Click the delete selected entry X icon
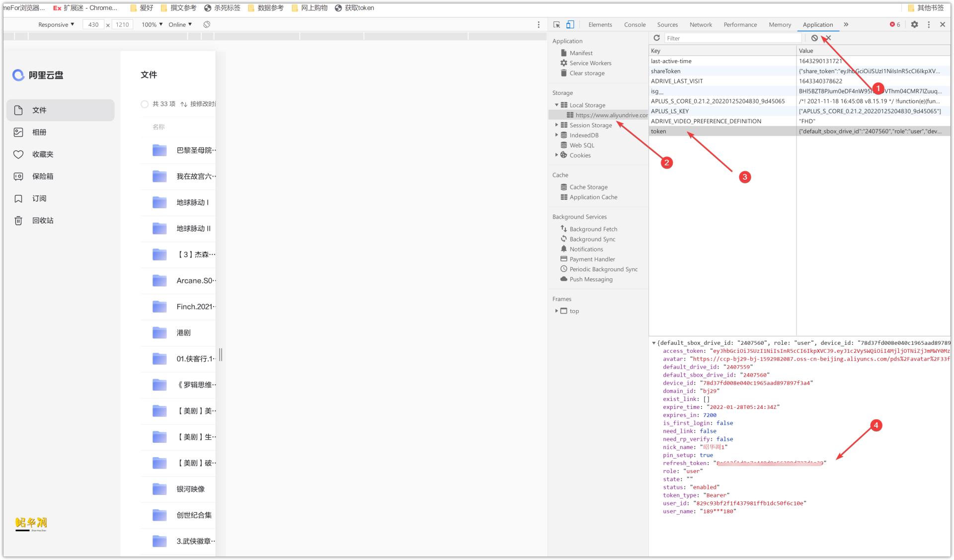The width and height of the screenshot is (954, 560). [828, 38]
